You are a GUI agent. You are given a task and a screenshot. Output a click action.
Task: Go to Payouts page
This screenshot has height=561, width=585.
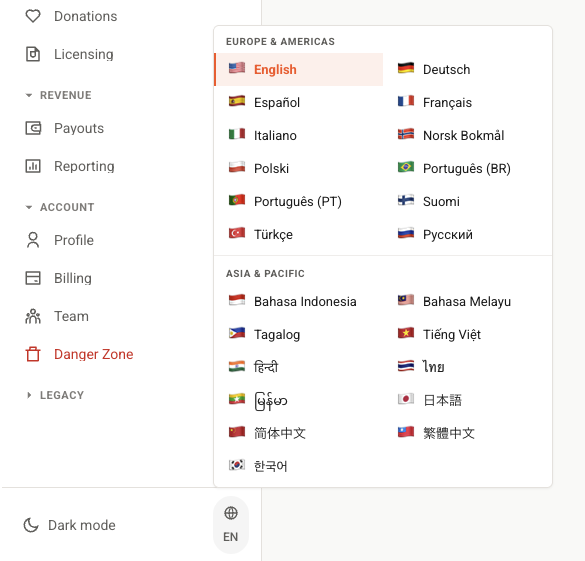(79, 129)
